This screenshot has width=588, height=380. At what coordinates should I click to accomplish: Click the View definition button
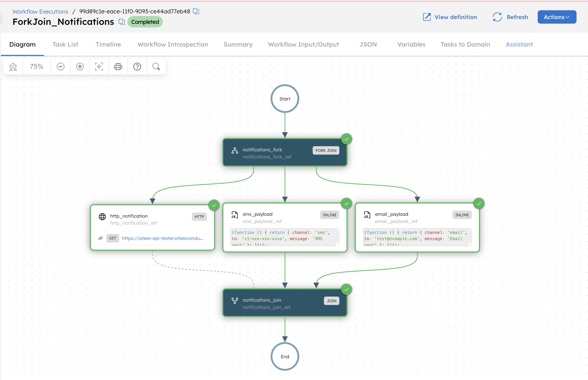[x=450, y=17]
